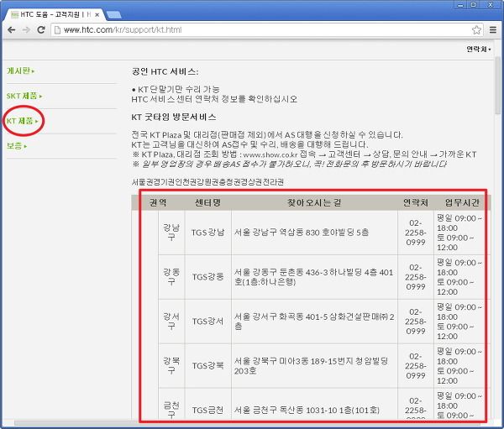Click the 연락처 table column header
Image resolution: width=504 pixels, height=429 pixels.
click(416, 202)
